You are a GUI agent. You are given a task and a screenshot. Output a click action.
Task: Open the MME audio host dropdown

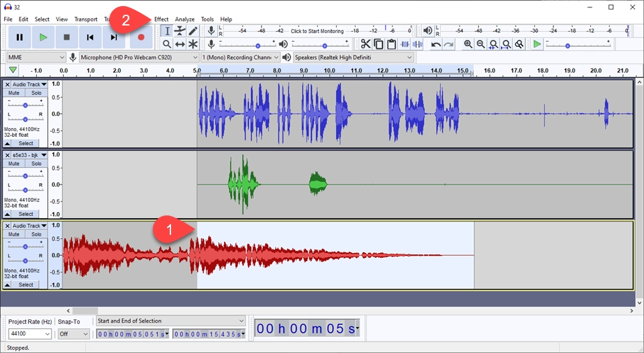click(36, 58)
